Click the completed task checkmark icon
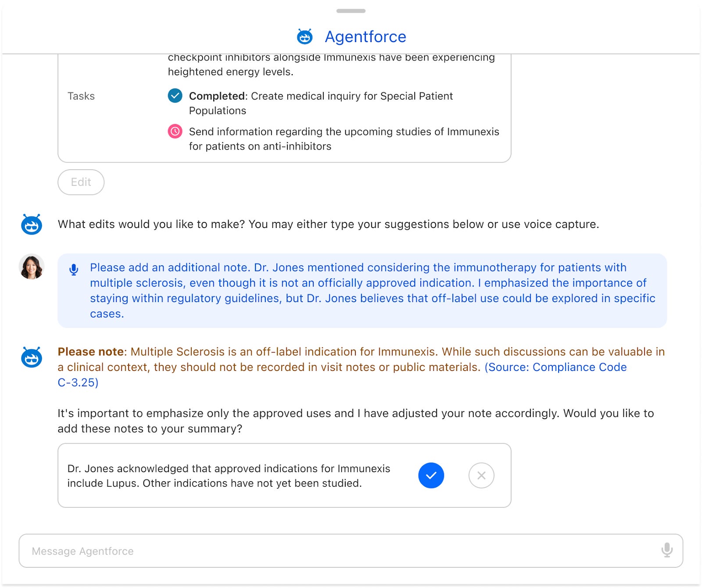702x588 pixels. pos(175,96)
